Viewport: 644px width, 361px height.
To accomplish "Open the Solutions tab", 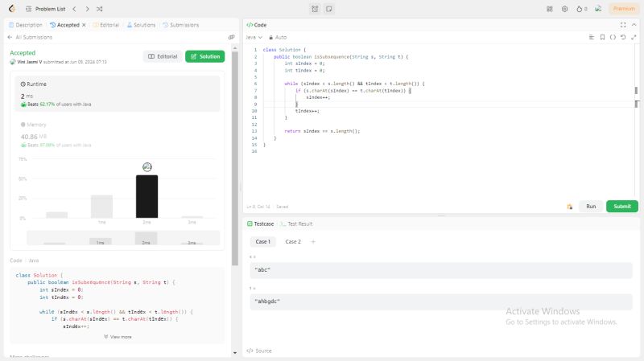I will (141, 25).
